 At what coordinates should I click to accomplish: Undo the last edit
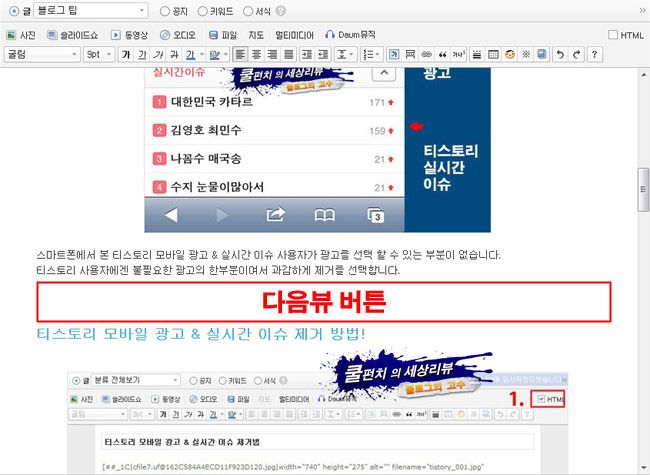[560, 54]
